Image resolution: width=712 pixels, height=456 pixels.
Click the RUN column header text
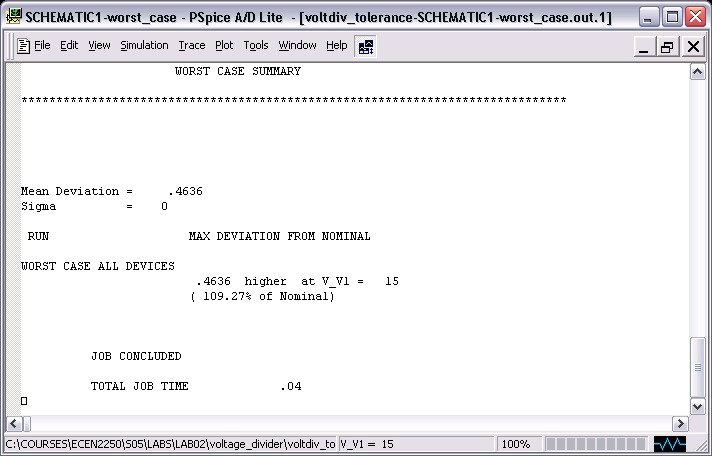pyautogui.click(x=38, y=236)
